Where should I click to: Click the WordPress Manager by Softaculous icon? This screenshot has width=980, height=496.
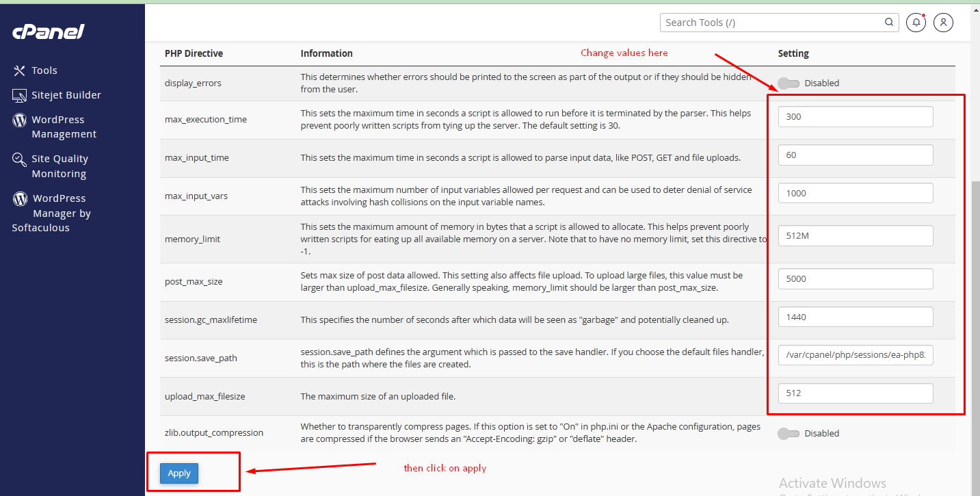pos(21,199)
